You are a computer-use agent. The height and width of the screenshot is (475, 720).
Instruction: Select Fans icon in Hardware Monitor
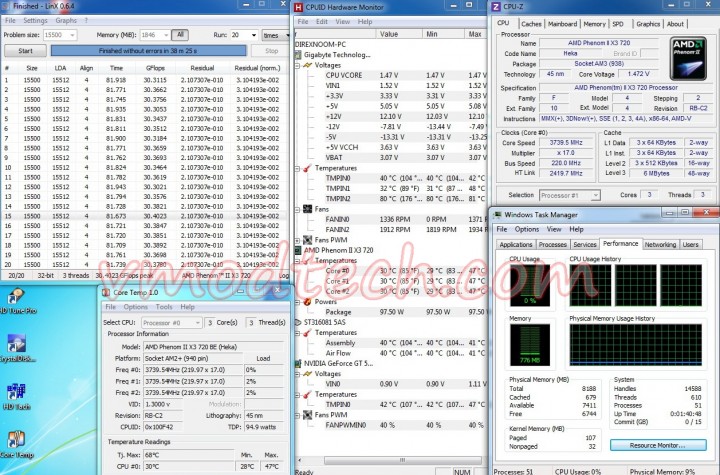307,209
